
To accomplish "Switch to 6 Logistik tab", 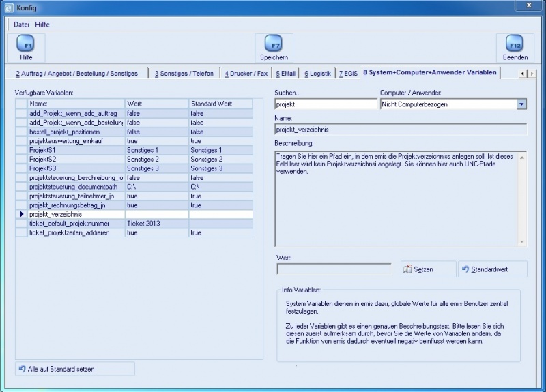I will pos(317,74).
